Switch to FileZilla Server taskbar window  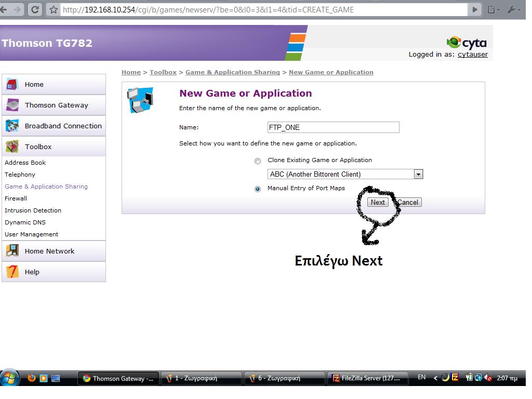(x=367, y=378)
